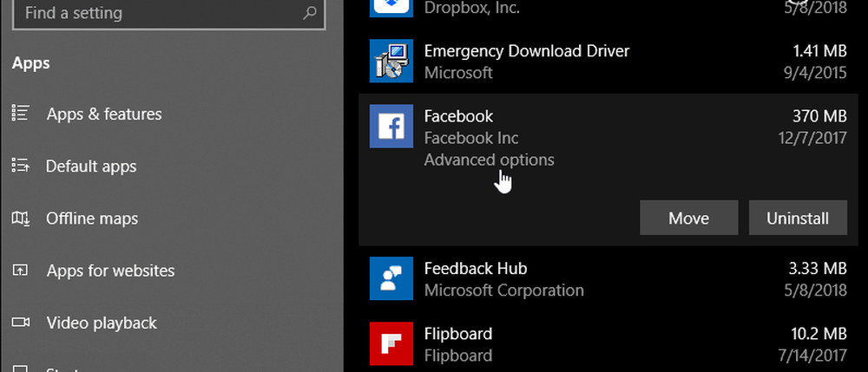Open Default apps settings
Image resolution: width=868 pixels, height=372 pixels.
(x=91, y=166)
